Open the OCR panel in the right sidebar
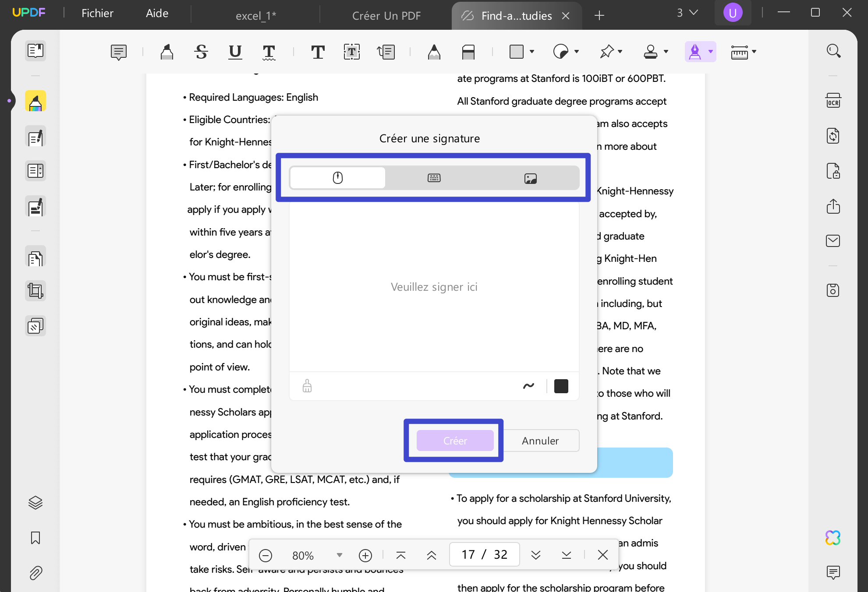Image resolution: width=868 pixels, height=592 pixels. 833,100
